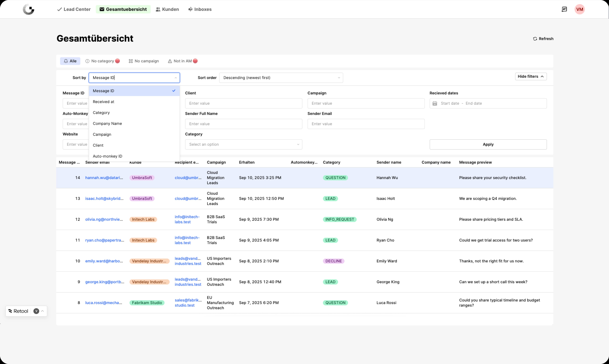Choose Received at from sort list
Screen dimensions: 609x364
[104, 102]
